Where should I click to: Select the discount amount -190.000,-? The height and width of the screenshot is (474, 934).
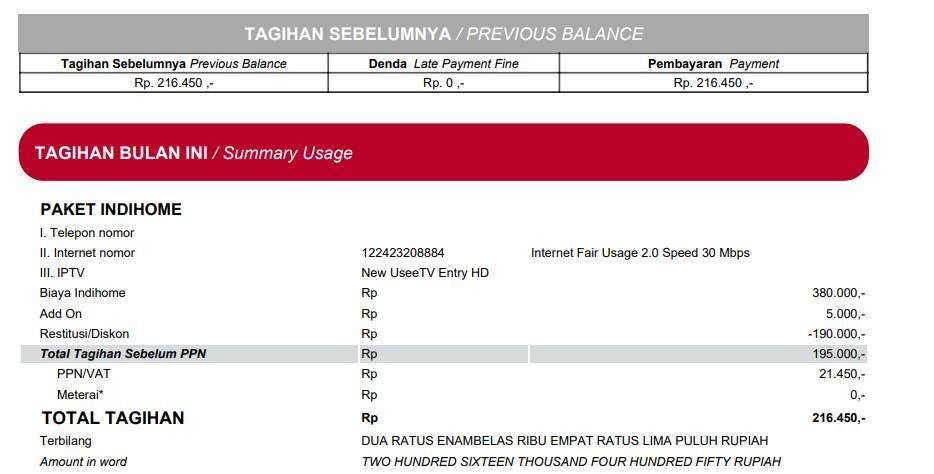click(837, 334)
